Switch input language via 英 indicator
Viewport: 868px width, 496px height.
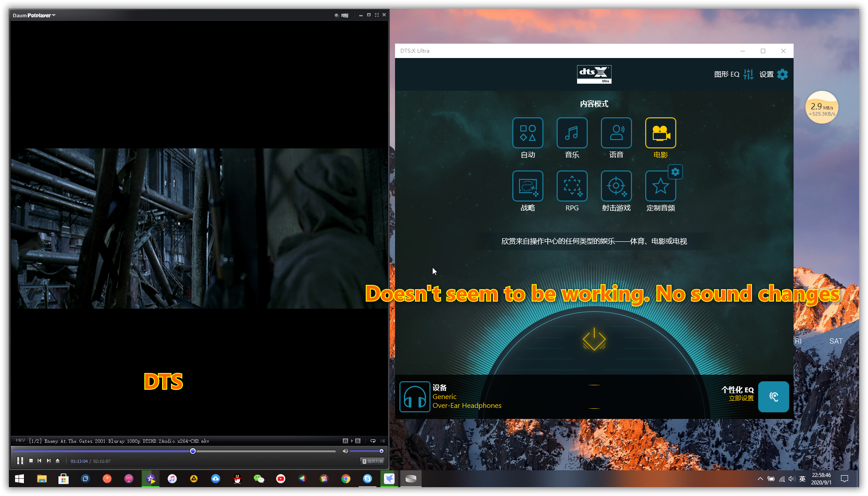pyautogui.click(x=802, y=479)
